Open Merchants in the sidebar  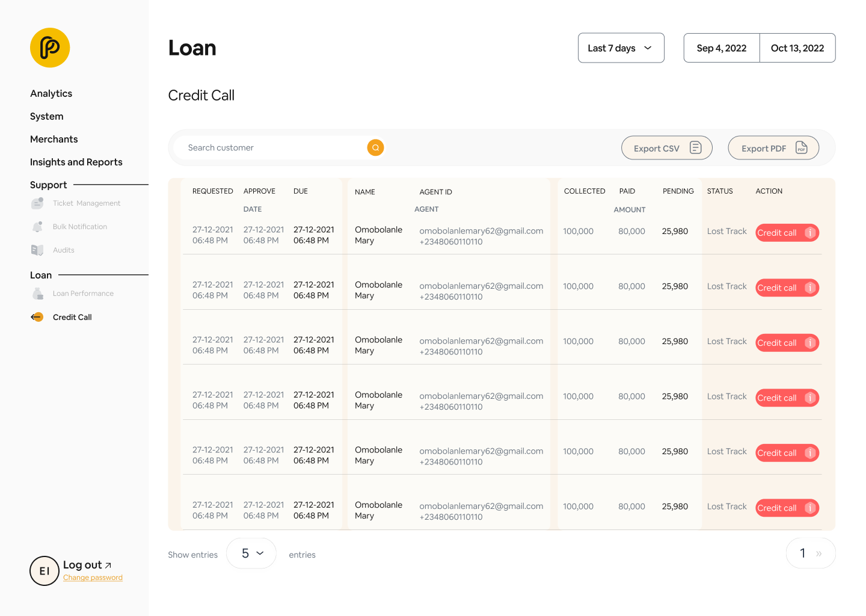click(54, 139)
